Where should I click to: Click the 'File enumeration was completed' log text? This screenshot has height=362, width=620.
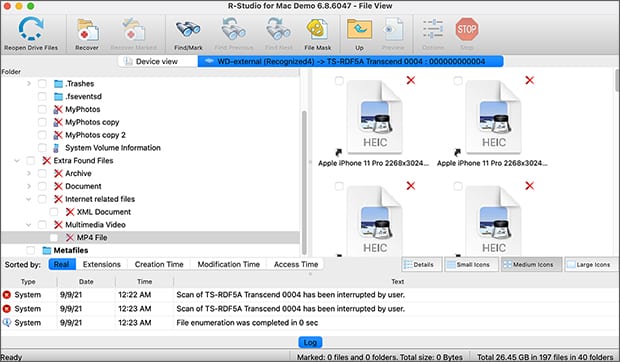click(x=247, y=323)
